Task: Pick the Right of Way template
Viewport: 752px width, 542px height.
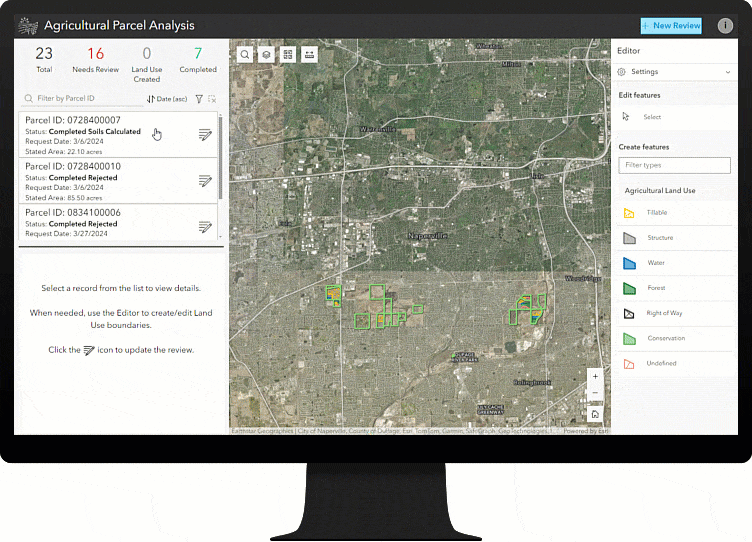Action: (x=674, y=313)
